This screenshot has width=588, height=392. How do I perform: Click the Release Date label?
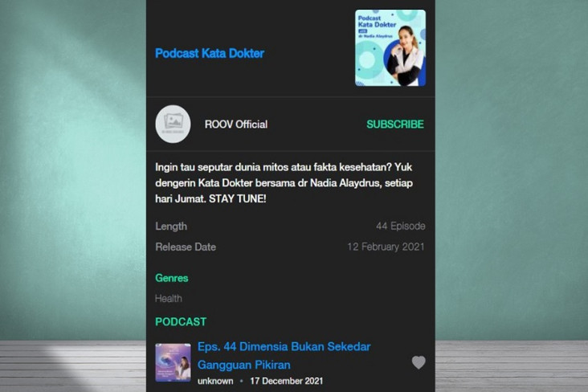pos(186,247)
